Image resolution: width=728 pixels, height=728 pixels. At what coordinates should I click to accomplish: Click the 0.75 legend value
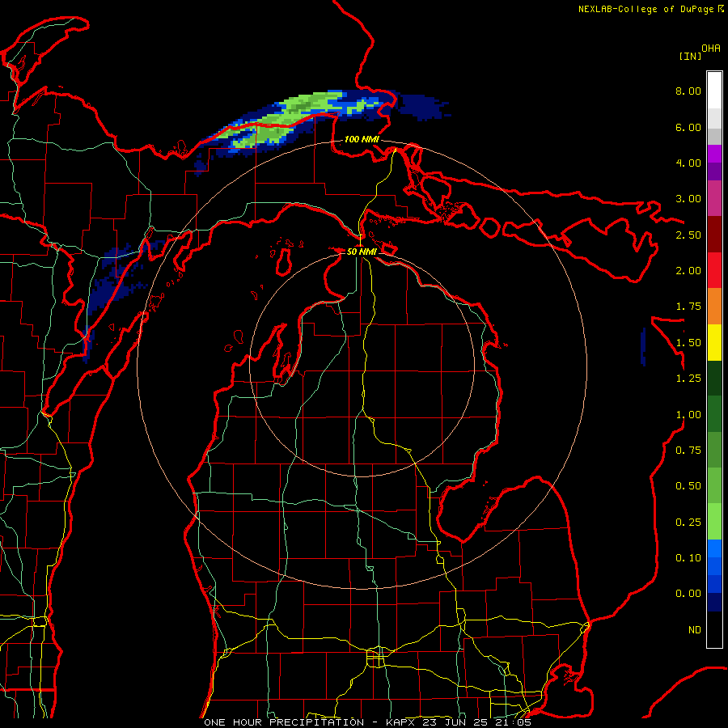[x=688, y=451]
